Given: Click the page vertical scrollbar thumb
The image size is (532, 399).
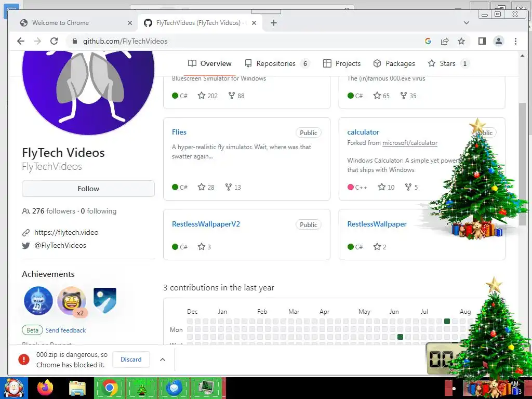Looking at the screenshot, I should point(522,164).
